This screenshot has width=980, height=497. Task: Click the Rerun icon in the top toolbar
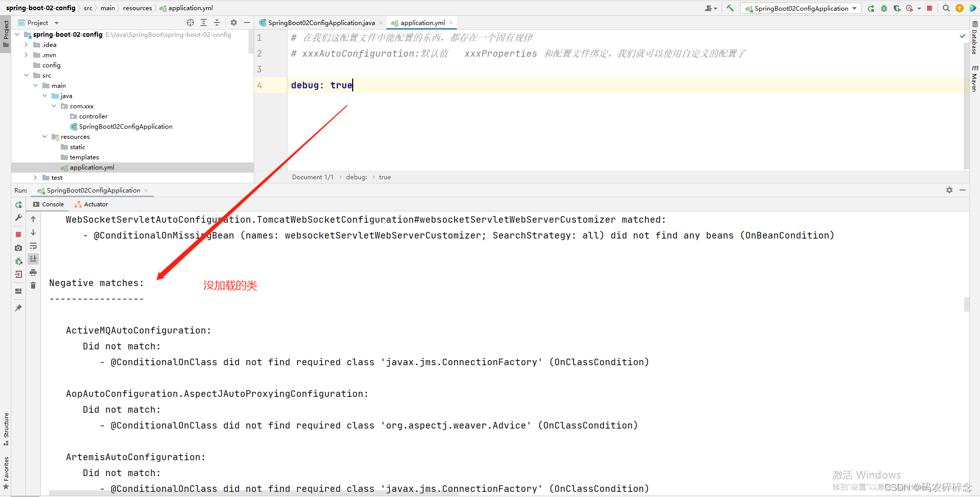point(871,8)
